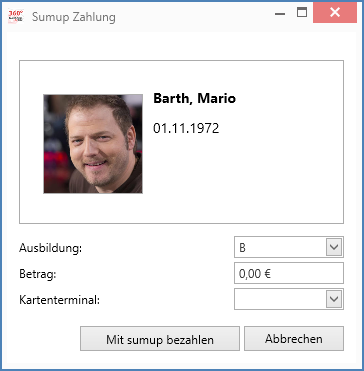Click the Betrag label

point(38,274)
